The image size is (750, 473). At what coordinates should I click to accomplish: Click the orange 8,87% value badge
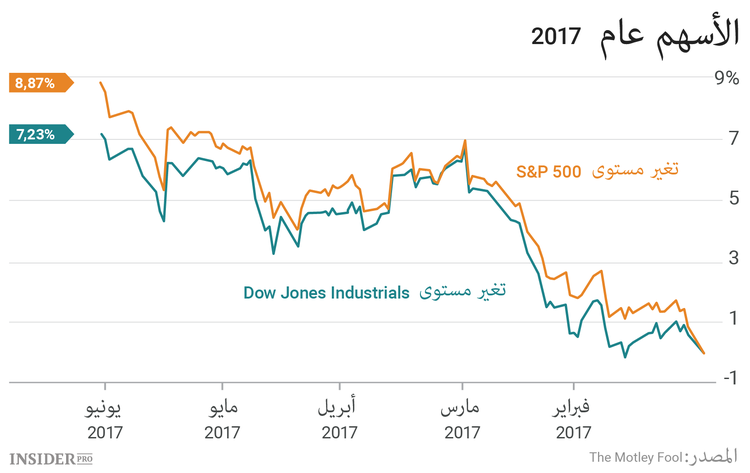coord(38,83)
